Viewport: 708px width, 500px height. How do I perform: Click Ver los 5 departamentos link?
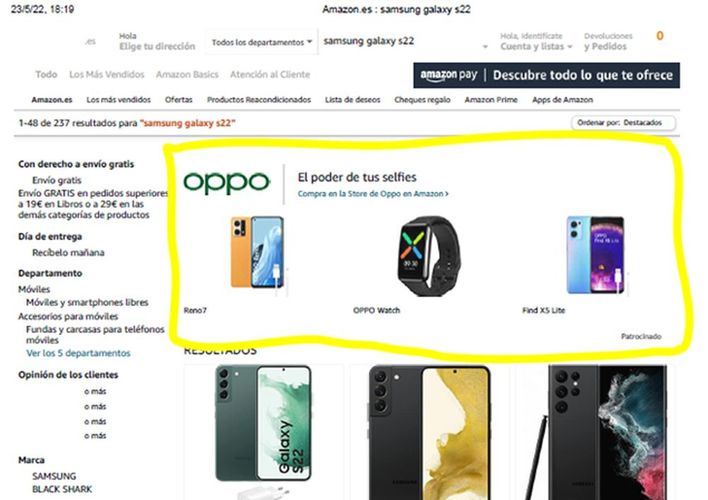click(78, 353)
